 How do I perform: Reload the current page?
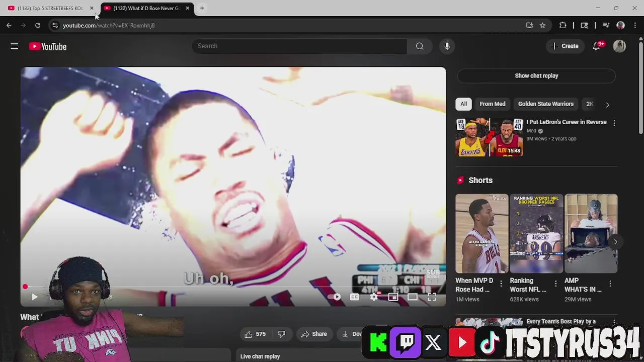pyautogui.click(x=38, y=25)
